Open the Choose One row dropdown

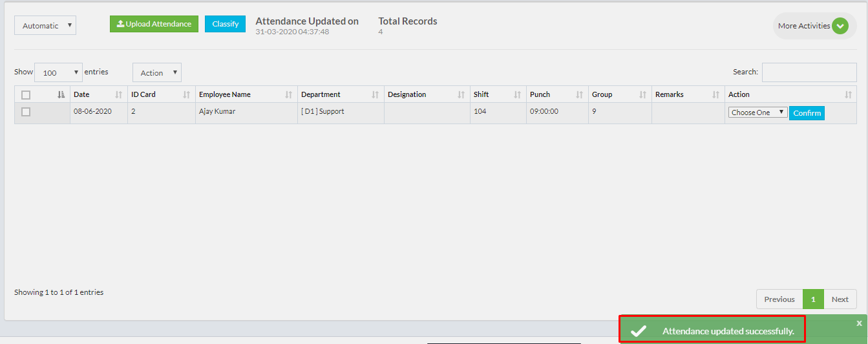[x=758, y=113]
